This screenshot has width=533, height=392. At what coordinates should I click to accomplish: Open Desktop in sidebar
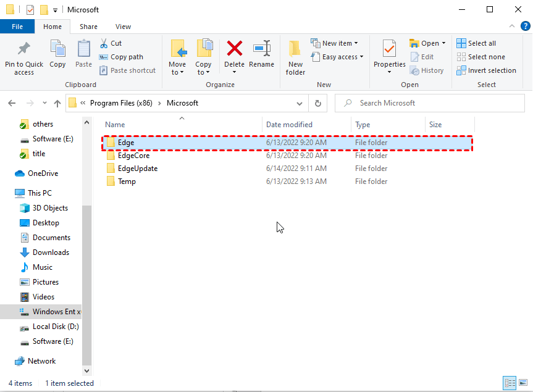pos(40,223)
